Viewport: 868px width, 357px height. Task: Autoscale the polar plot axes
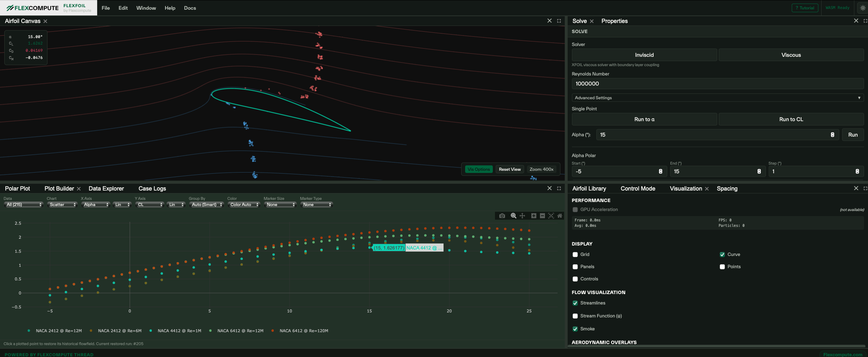[x=551, y=216]
